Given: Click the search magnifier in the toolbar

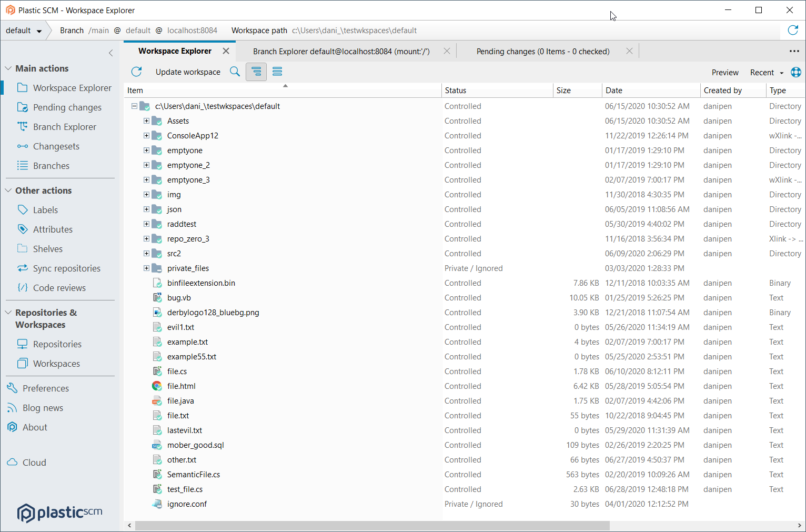Looking at the screenshot, I should pos(235,72).
